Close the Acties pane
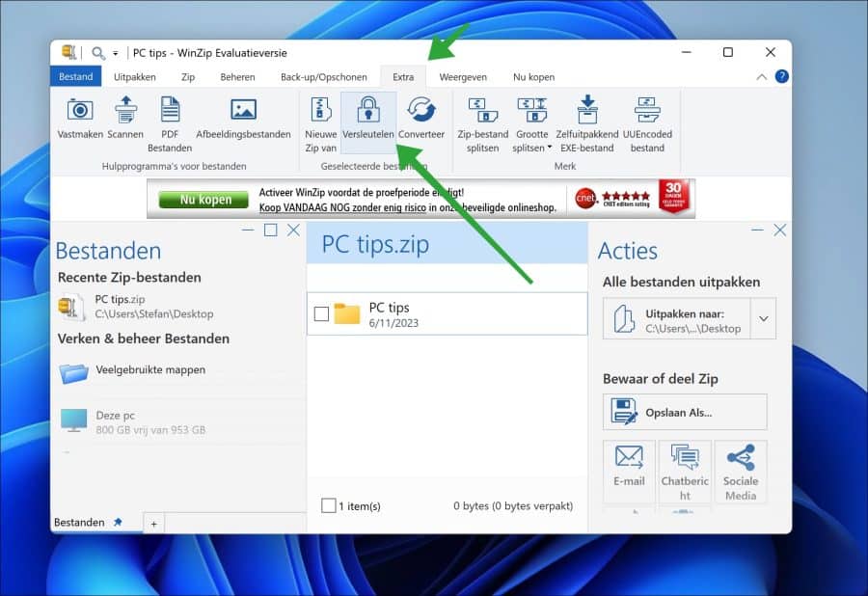Viewport: 868px width, 596px height. (x=780, y=230)
